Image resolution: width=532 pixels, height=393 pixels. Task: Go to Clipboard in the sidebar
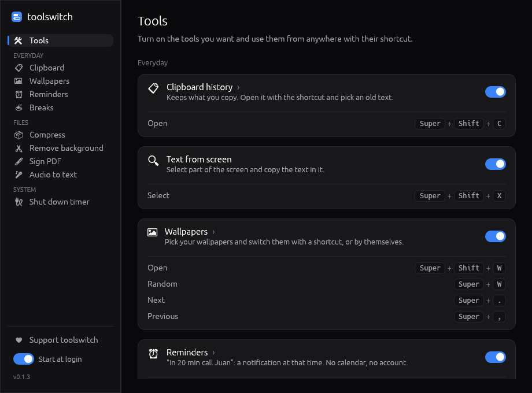60,68
